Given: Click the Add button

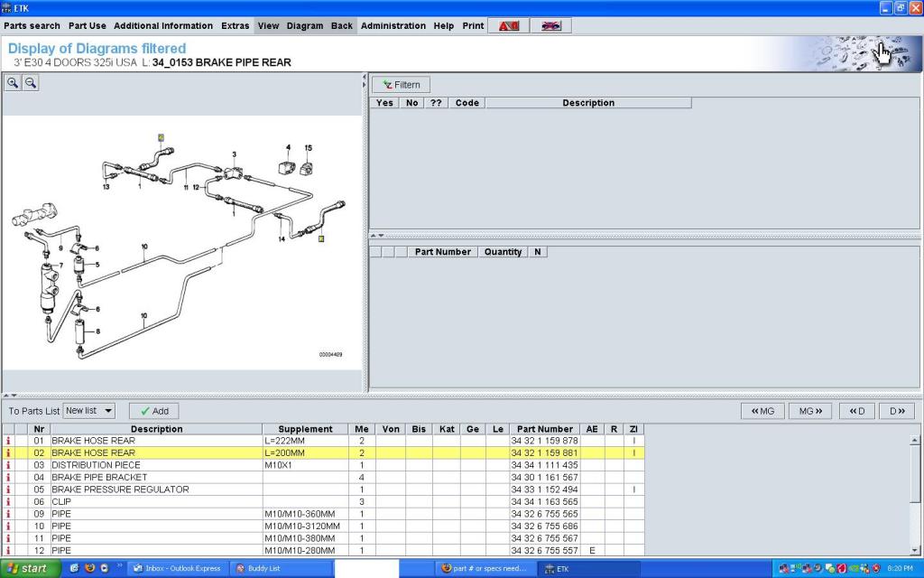Looking at the screenshot, I should coord(153,411).
